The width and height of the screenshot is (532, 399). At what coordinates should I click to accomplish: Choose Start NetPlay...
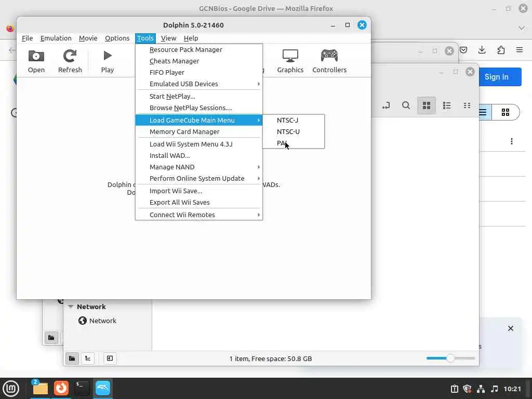tap(199, 96)
